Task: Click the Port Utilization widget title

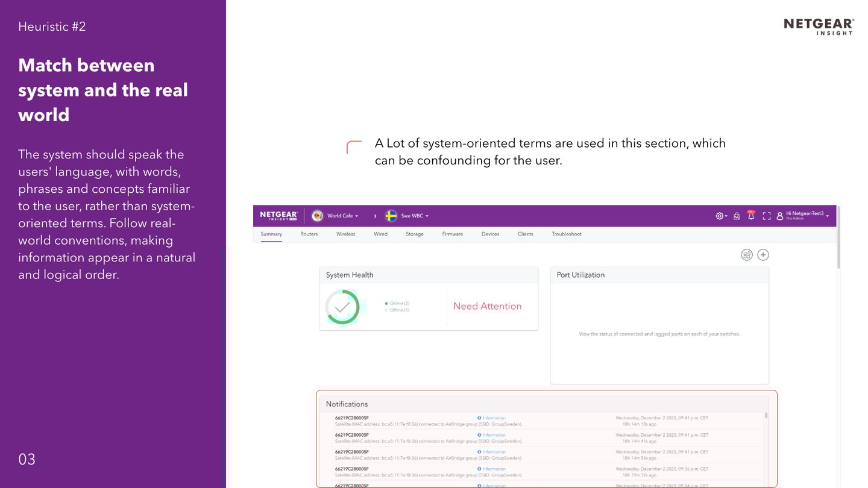Action: coord(580,275)
